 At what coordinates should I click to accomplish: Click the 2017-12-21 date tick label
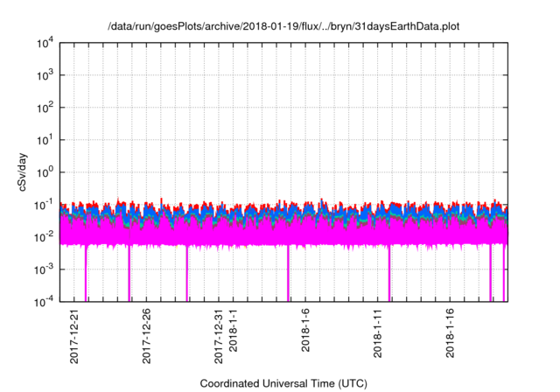73,336
